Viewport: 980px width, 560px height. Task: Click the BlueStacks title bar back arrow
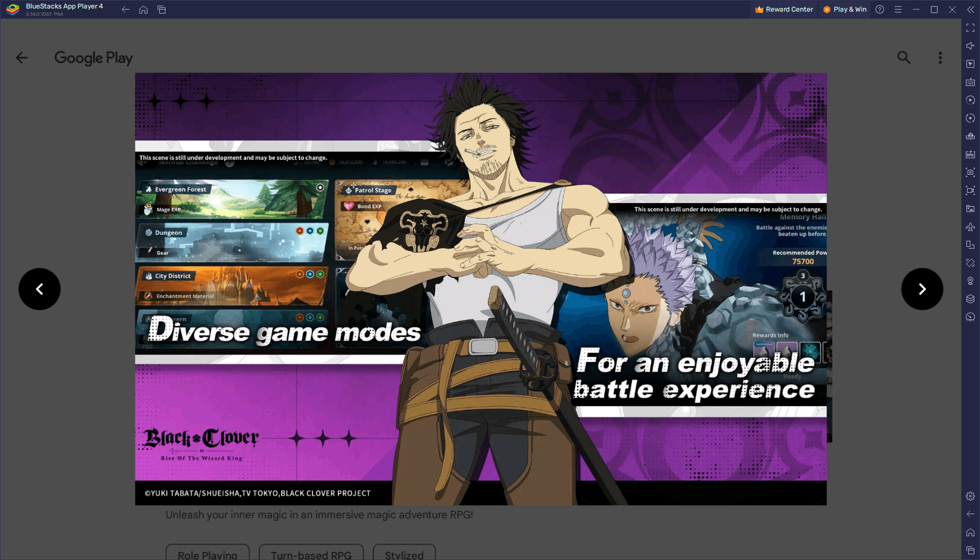[125, 10]
